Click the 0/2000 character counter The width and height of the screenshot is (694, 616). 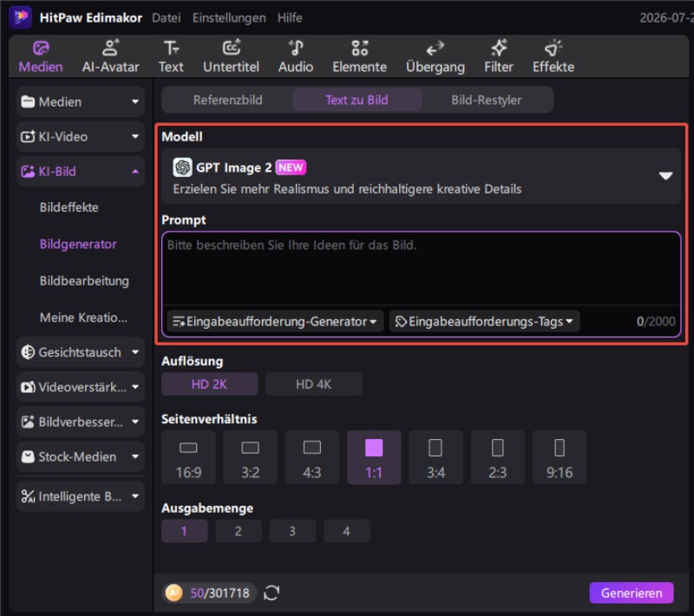656,321
